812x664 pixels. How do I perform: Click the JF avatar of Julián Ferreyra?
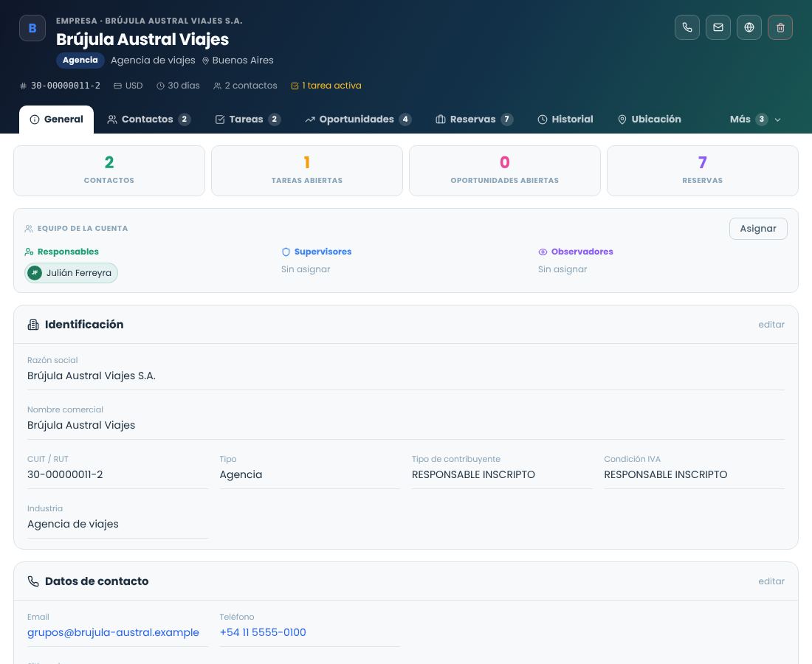point(35,273)
